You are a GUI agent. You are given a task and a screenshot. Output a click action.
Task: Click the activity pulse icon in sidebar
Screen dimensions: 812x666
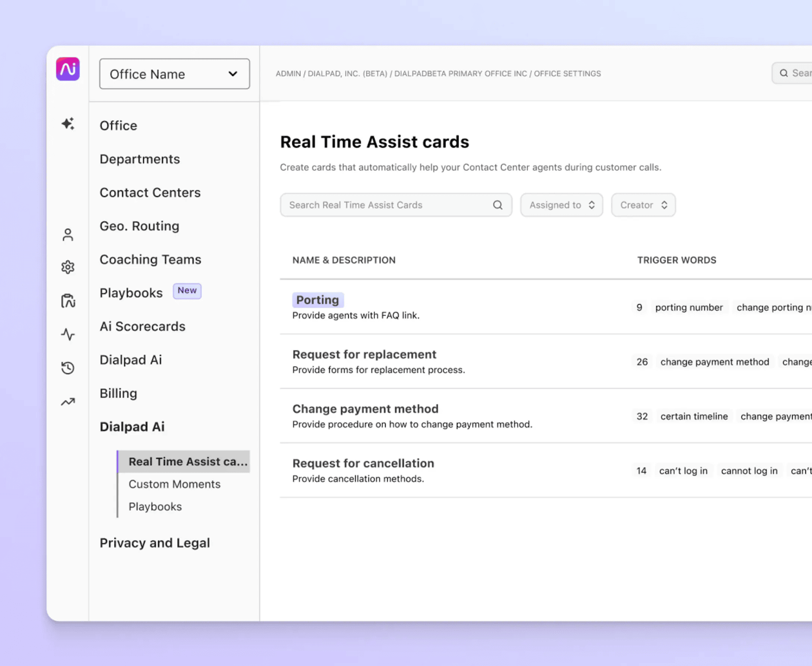68,334
